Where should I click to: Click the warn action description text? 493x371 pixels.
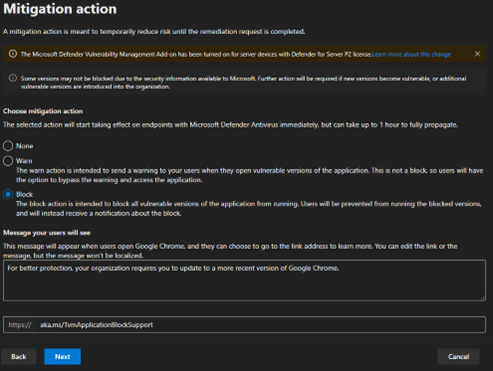[x=249, y=175]
